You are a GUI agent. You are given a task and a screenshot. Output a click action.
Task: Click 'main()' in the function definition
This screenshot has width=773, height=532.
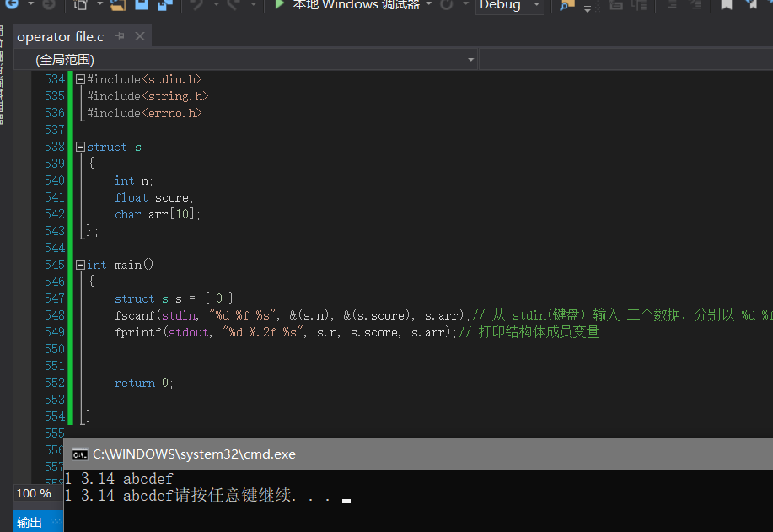click(x=133, y=265)
